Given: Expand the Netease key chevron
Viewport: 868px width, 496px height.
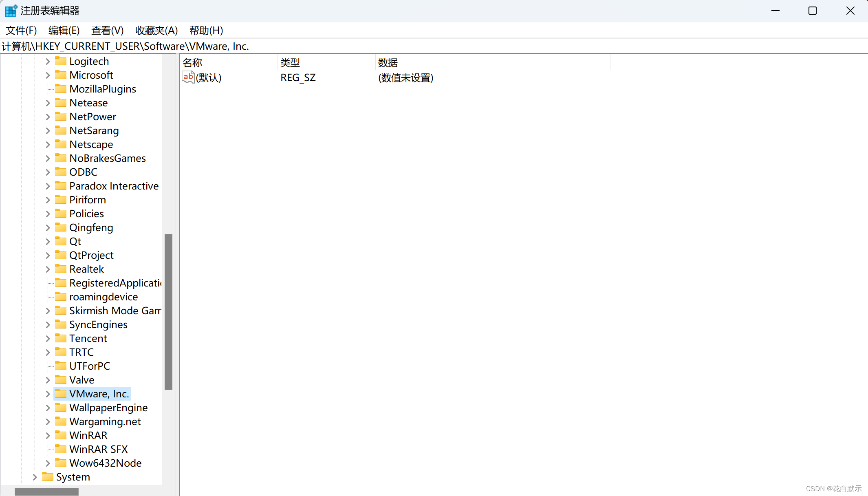Looking at the screenshot, I should tap(48, 102).
